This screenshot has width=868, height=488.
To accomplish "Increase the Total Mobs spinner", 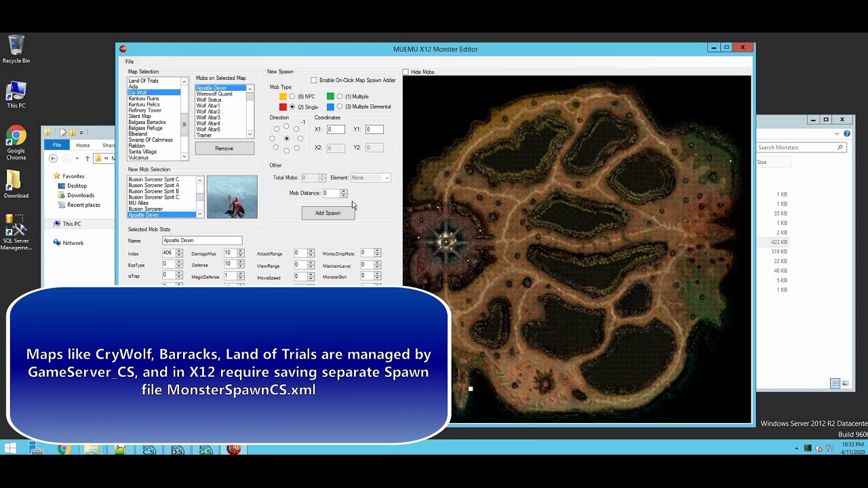I will click(x=322, y=176).
